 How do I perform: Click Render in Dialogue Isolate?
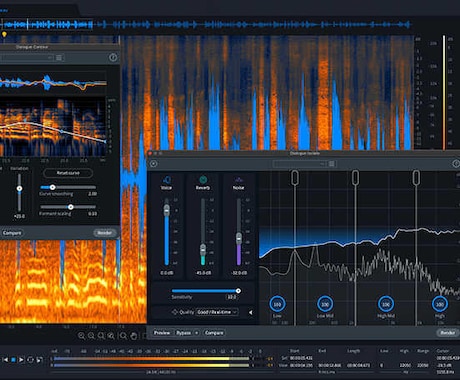[448, 333]
